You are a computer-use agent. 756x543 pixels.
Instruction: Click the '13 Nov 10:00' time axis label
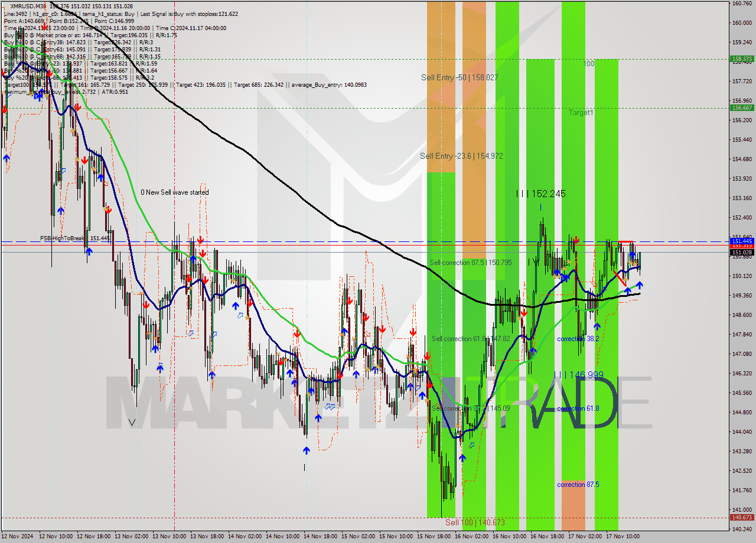[168, 537]
